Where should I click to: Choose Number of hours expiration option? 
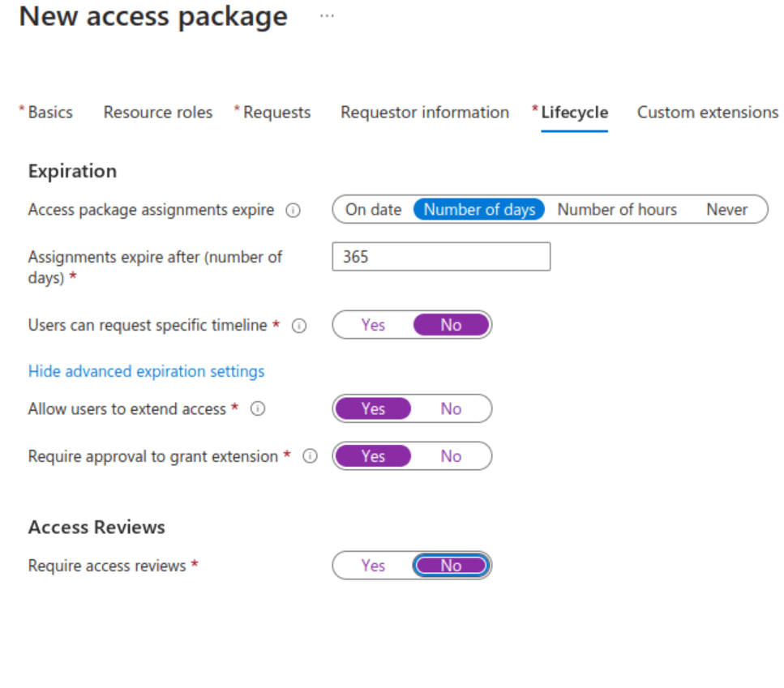pos(616,210)
